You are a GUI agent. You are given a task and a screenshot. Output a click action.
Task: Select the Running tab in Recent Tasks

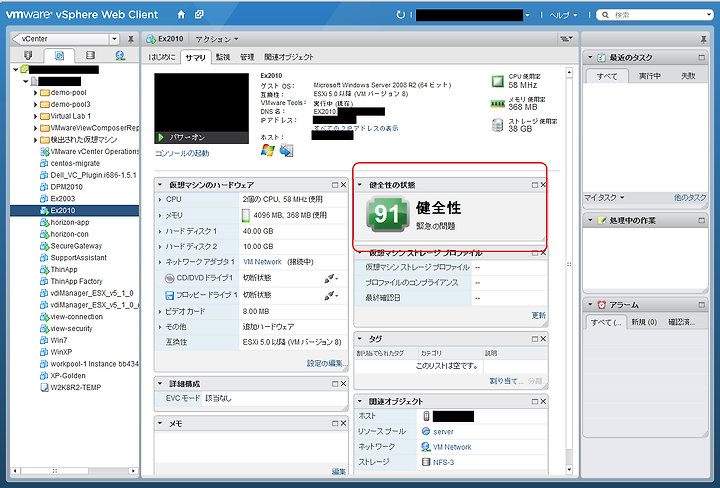pyautogui.click(x=650, y=76)
